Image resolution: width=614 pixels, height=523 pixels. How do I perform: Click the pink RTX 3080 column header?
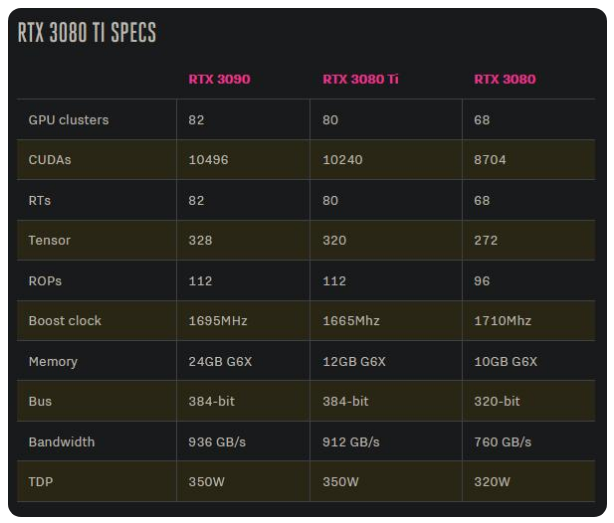point(504,80)
